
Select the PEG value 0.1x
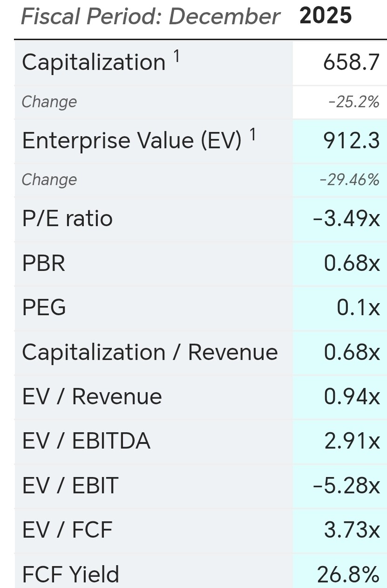[x=358, y=307]
